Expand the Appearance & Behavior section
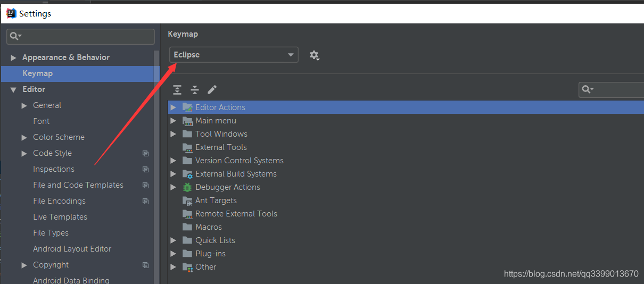Viewport: 644px width, 284px height. pyautogui.click(x=14, y=57)
